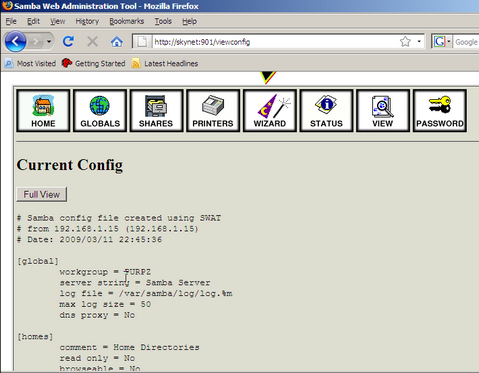Go forward with the Forward arrow button

(x=35, y=42)
